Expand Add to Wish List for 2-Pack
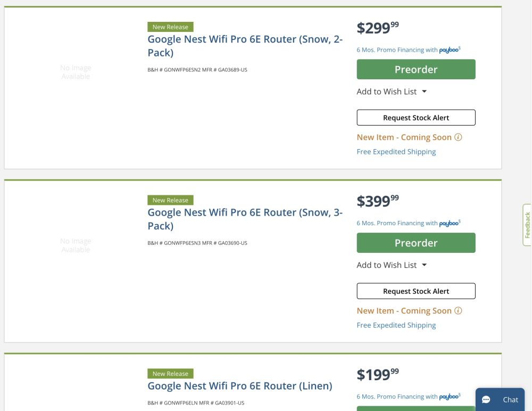This screenshot has height=411, width=532. coord(424,92)
